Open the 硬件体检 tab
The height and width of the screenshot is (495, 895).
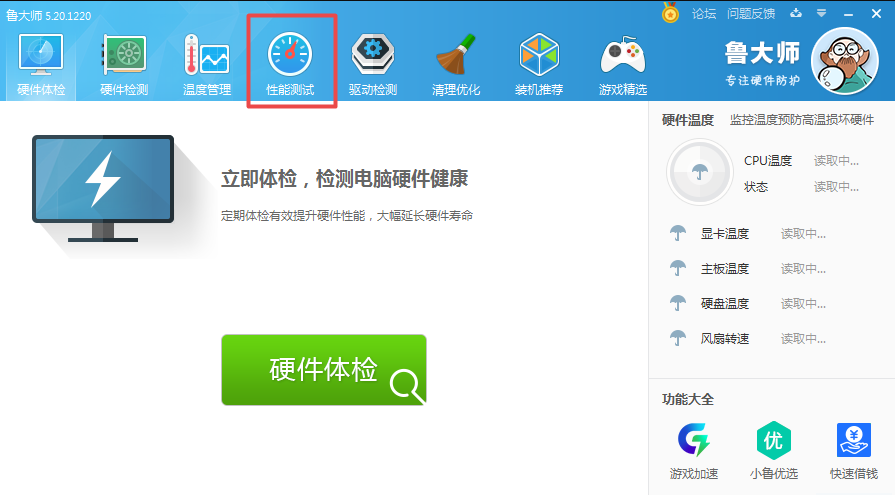[x=41, y=65]
